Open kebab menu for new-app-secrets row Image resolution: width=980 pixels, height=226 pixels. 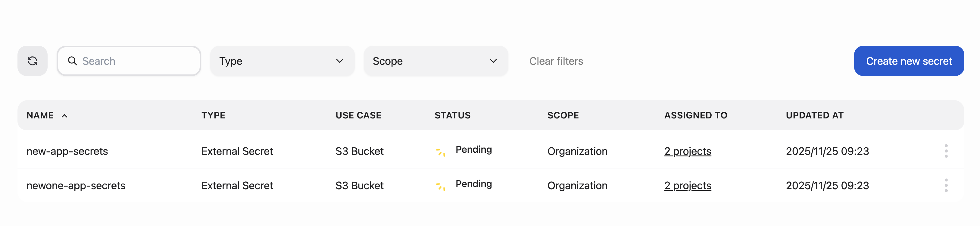946,151
